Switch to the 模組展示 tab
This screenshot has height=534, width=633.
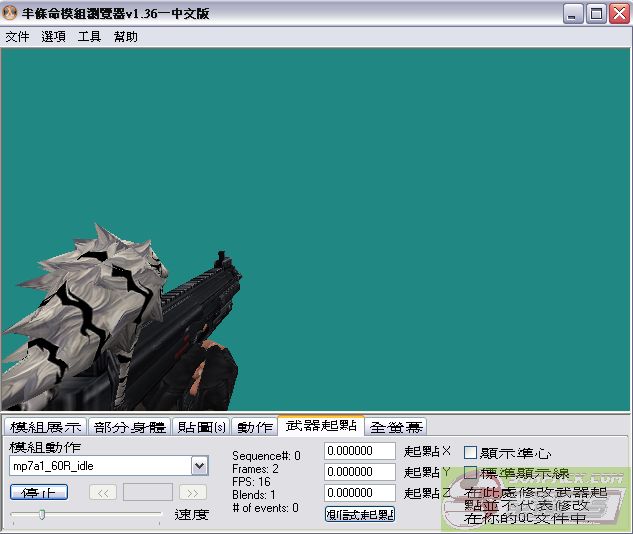coord(45,427)
